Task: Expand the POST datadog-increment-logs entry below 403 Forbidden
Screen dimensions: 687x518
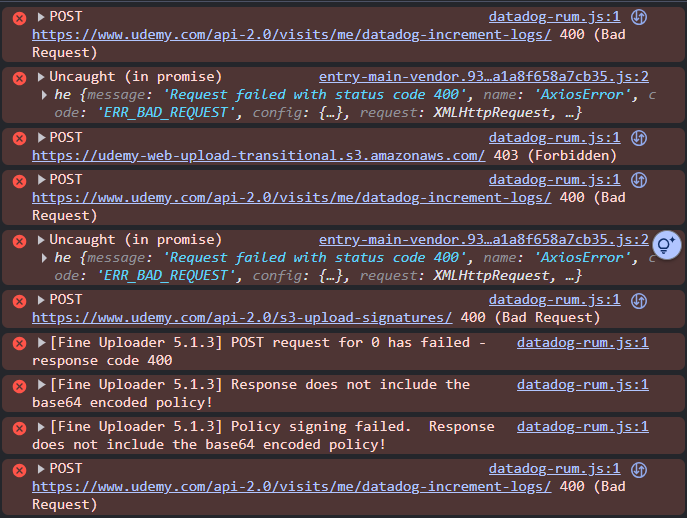Action: coord(41,179)
